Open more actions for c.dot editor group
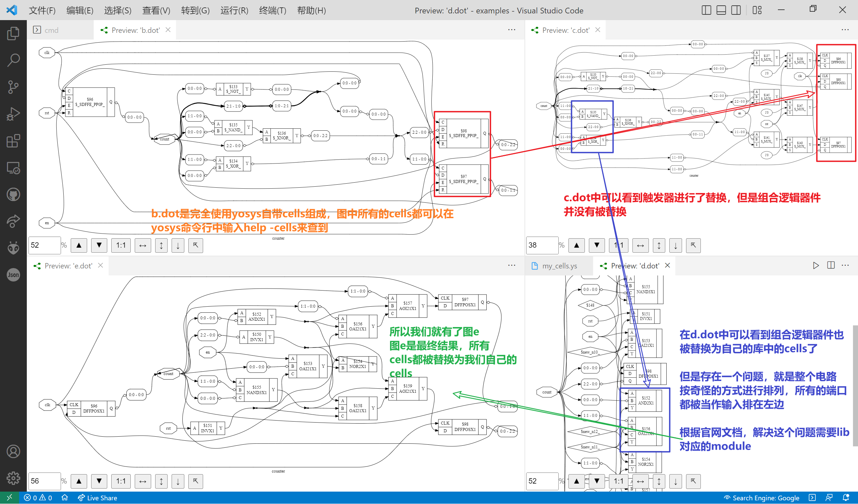Viewport: 858px width, 504px height. click(845, 29)
